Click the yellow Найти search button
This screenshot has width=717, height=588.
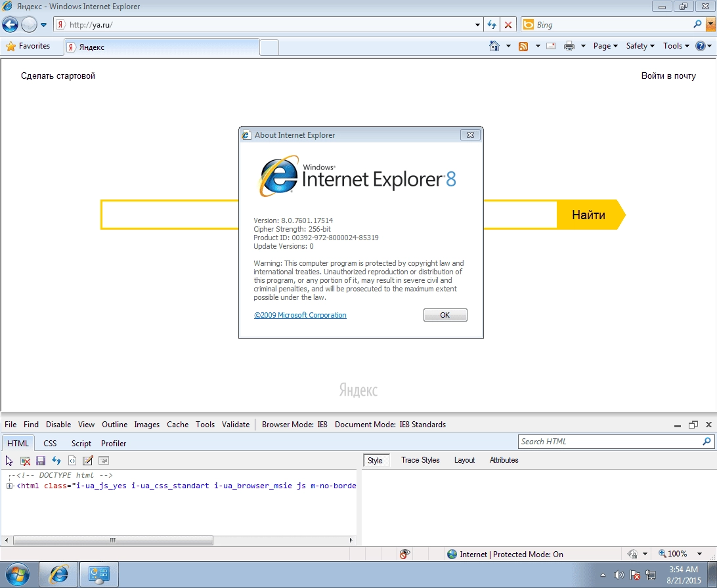(x=589, y=215)
